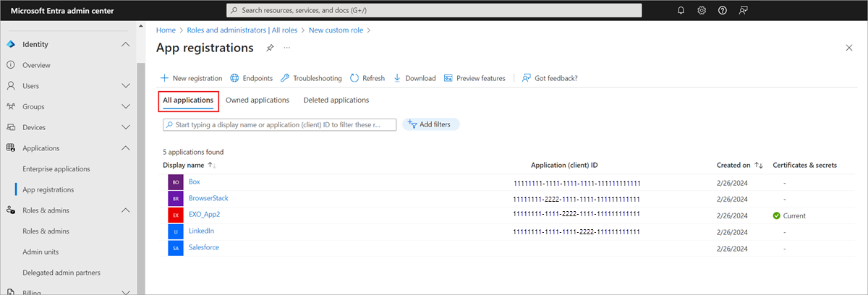Open App registrations in sidebar
The height and width of the screenshot is (295, 868).
coord(48,189)
